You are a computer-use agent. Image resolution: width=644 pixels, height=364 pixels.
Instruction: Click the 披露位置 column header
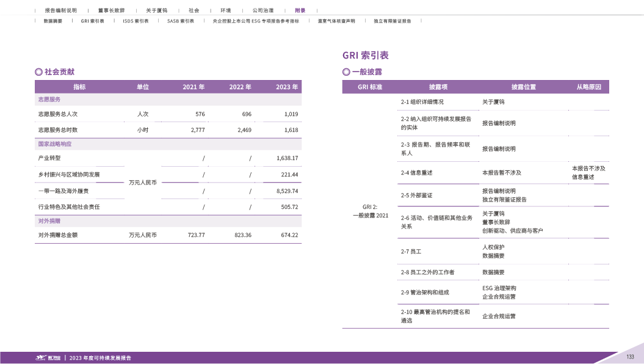coord(523,87)
